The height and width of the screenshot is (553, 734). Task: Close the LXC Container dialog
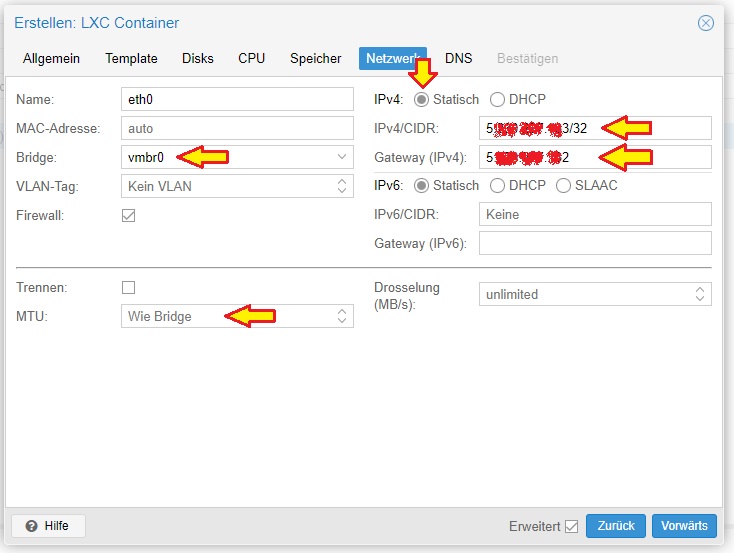tap(706, 23)
